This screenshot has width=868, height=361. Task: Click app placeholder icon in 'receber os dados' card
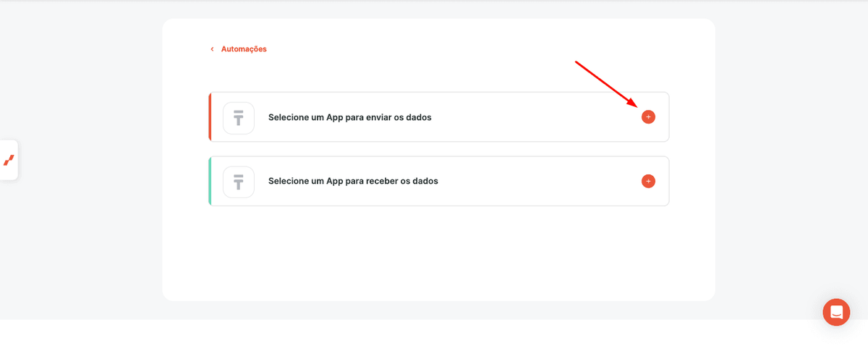(x=239, y=182)
